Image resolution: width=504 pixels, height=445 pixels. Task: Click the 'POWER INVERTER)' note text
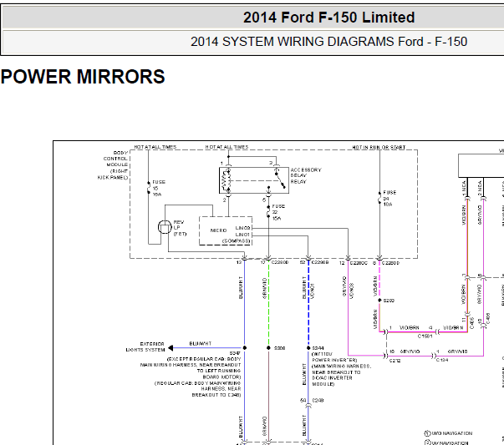tap(334, 360)
